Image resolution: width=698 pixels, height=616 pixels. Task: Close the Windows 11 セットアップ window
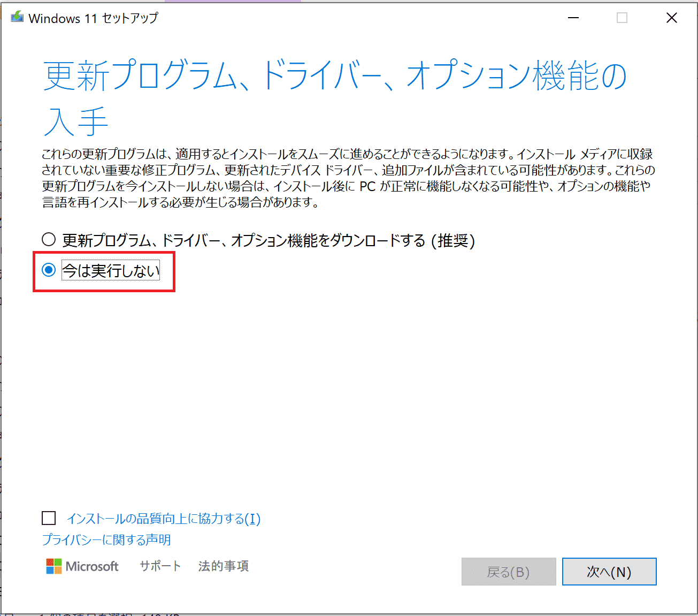[672, 18]
